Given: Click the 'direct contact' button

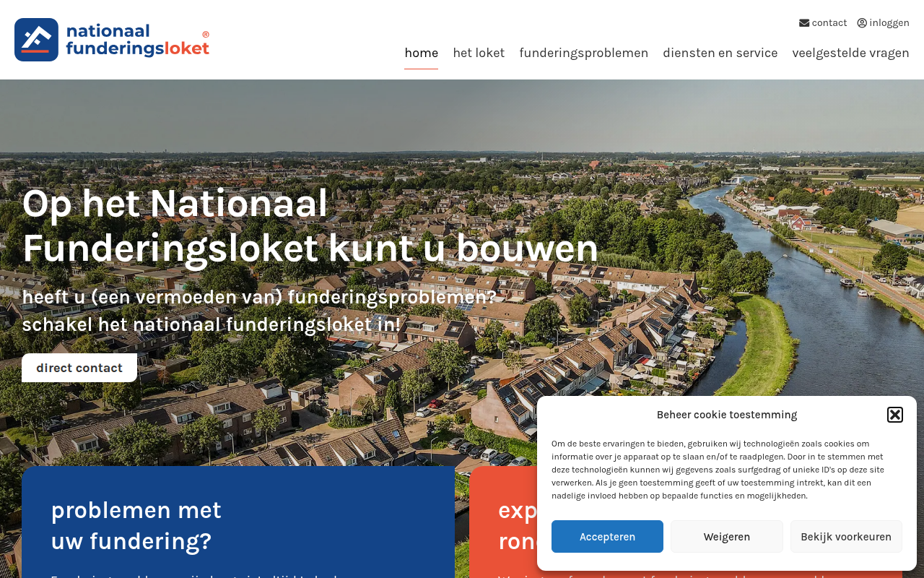Looking at the screenshot, I should pos(79,368).
